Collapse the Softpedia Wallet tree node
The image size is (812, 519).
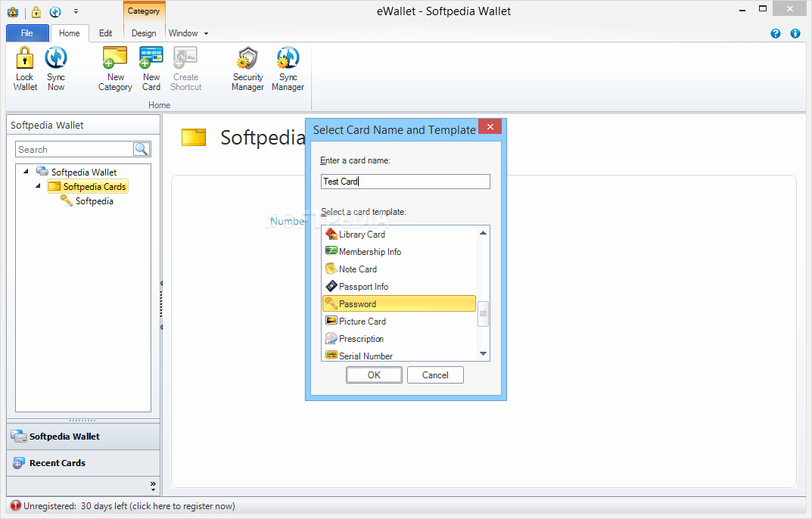pos(26,172)
